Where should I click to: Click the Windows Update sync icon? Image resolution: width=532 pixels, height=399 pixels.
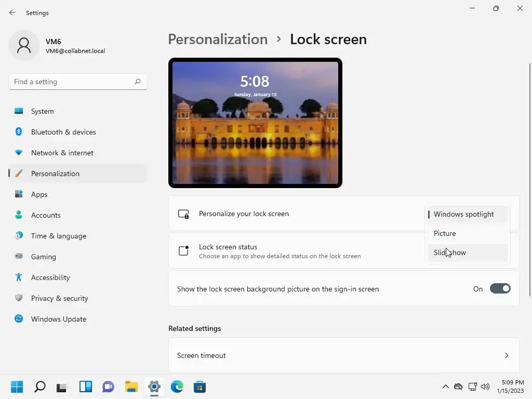19,318
